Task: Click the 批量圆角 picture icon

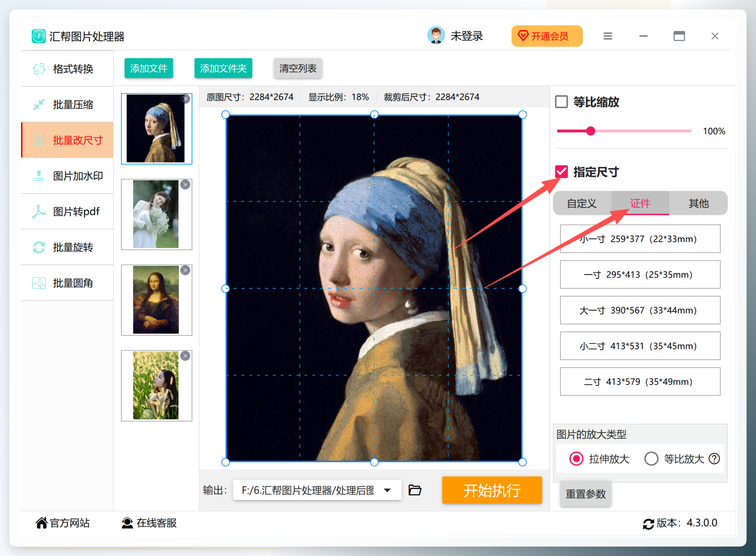Action: (x=39, y=283)
